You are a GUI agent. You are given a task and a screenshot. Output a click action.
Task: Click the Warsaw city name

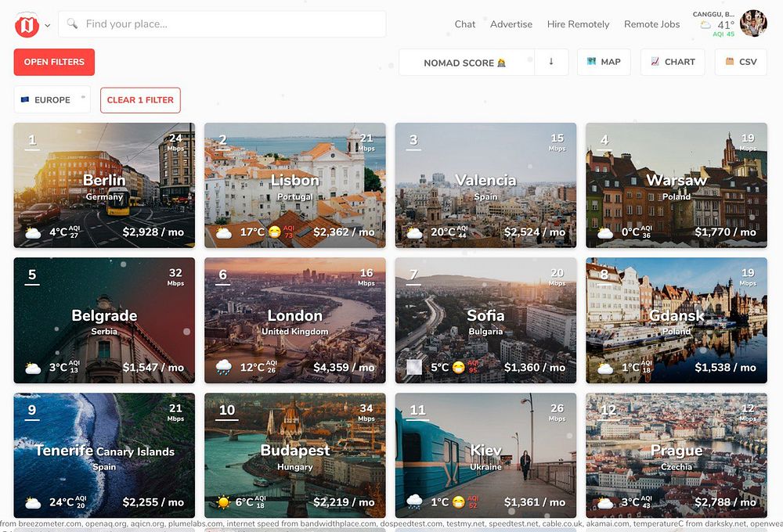click(x=677, y=180)
